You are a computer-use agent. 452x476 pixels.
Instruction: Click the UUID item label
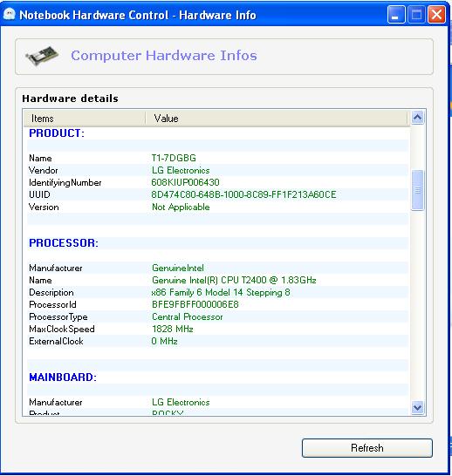click(x=39, y=194)
